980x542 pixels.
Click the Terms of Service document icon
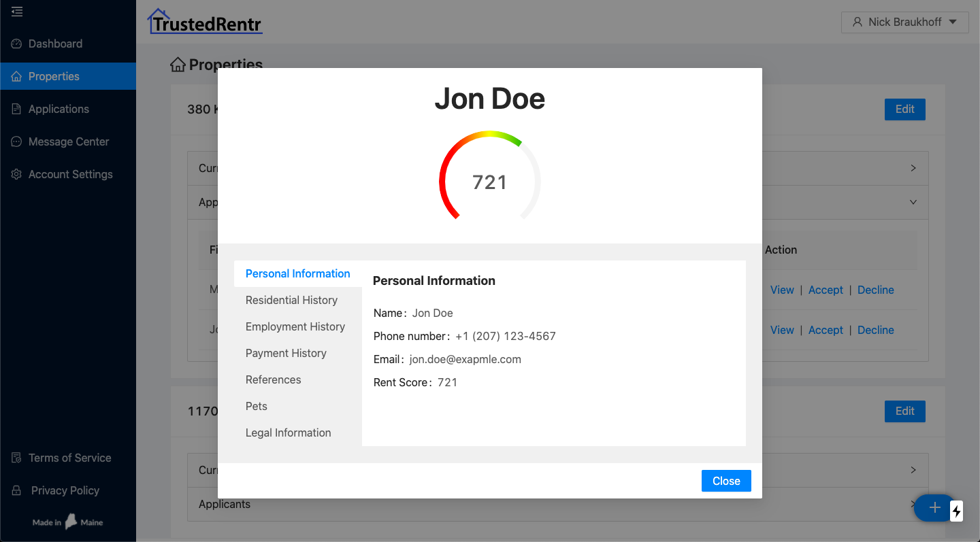17,458
